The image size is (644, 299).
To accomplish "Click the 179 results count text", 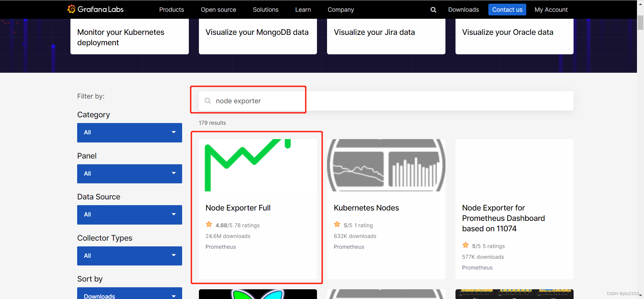I will tap(212, 123).
